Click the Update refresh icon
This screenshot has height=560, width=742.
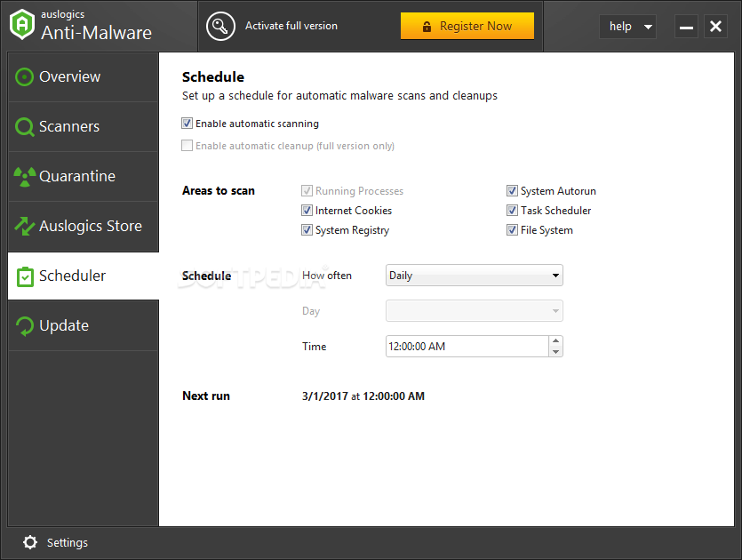point(25,326)
